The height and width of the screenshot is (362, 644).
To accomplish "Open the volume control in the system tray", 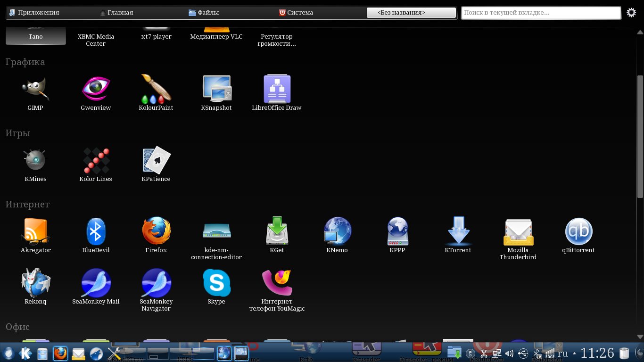I will point(510,354).
